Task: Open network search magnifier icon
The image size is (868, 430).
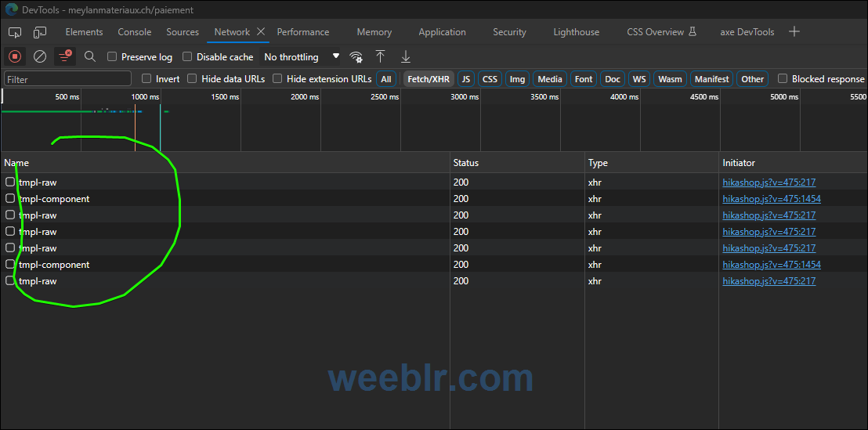Action: [89, 56]
